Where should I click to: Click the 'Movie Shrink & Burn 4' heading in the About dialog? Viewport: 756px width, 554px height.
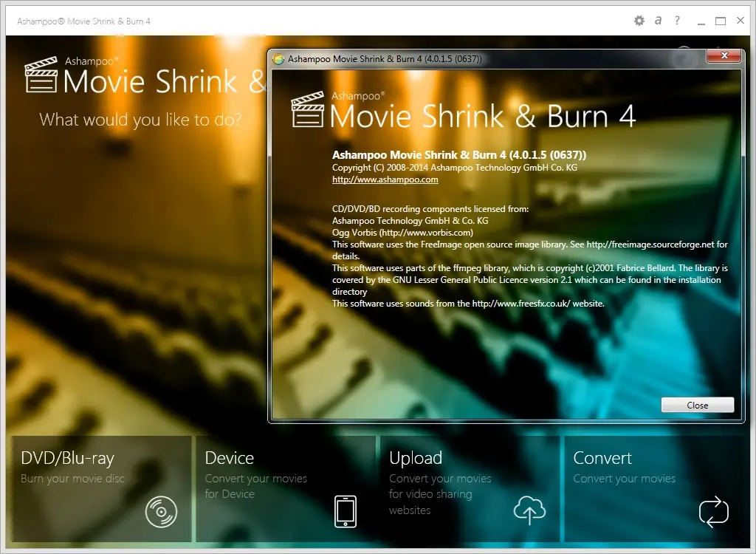[483, 116]
